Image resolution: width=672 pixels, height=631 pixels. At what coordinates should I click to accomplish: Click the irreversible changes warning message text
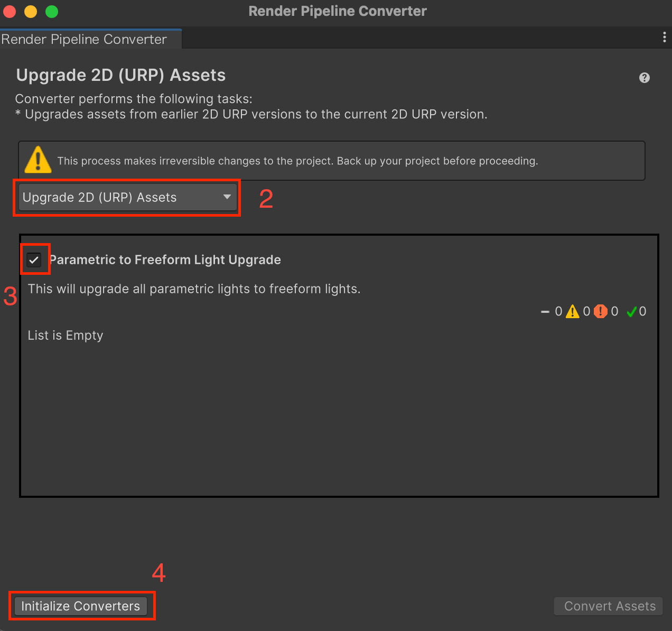[297, 161]
